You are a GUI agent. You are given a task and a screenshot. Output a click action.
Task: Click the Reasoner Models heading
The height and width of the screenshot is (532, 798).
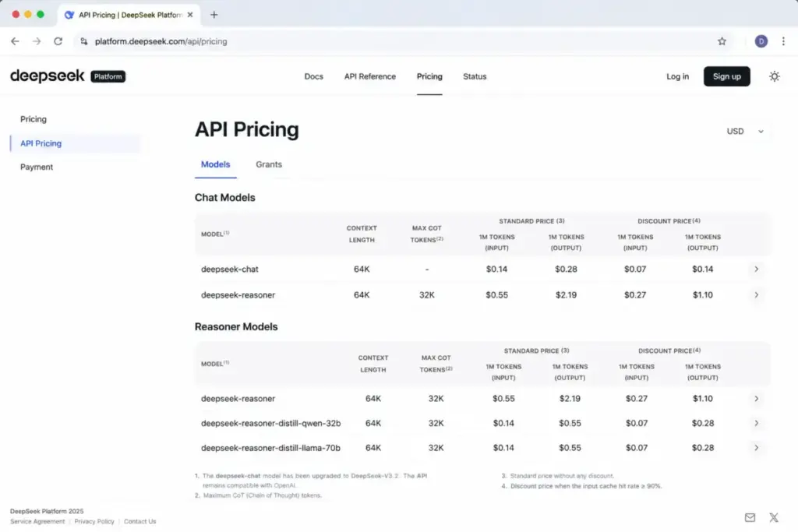coord(236,326)
